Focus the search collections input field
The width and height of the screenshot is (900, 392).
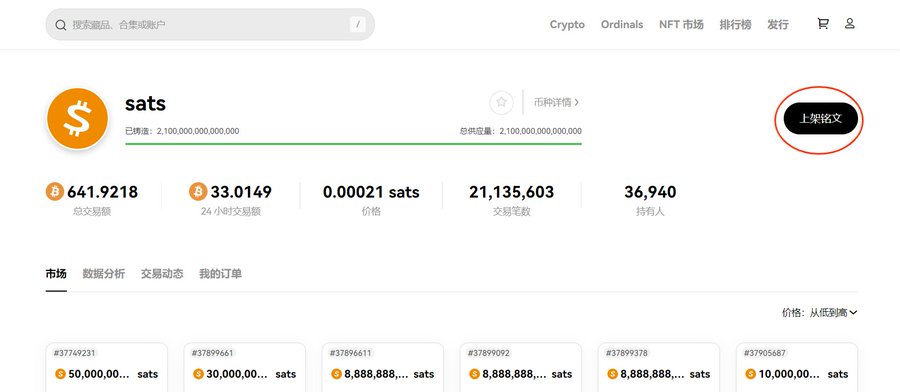(x=210, y=25)
